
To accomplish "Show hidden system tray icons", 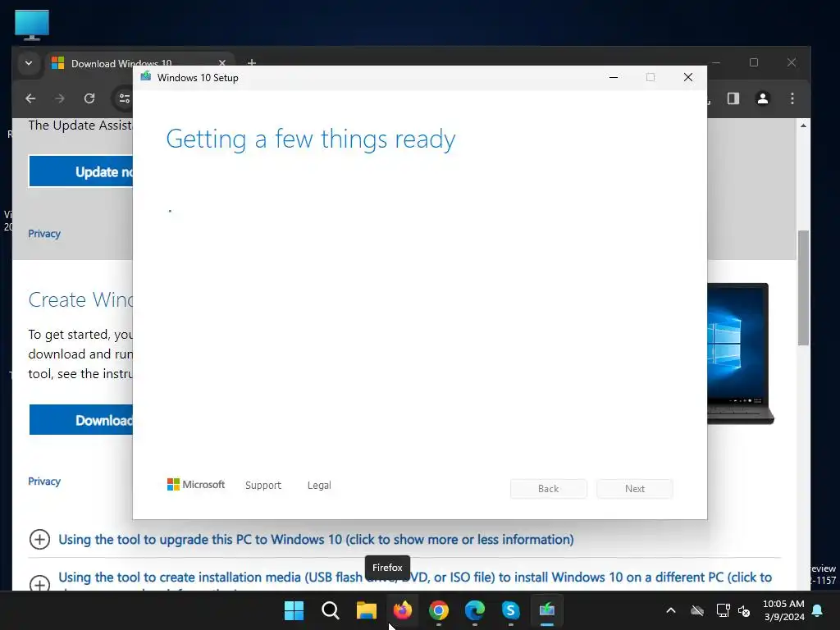I will [x=671, y=610].
